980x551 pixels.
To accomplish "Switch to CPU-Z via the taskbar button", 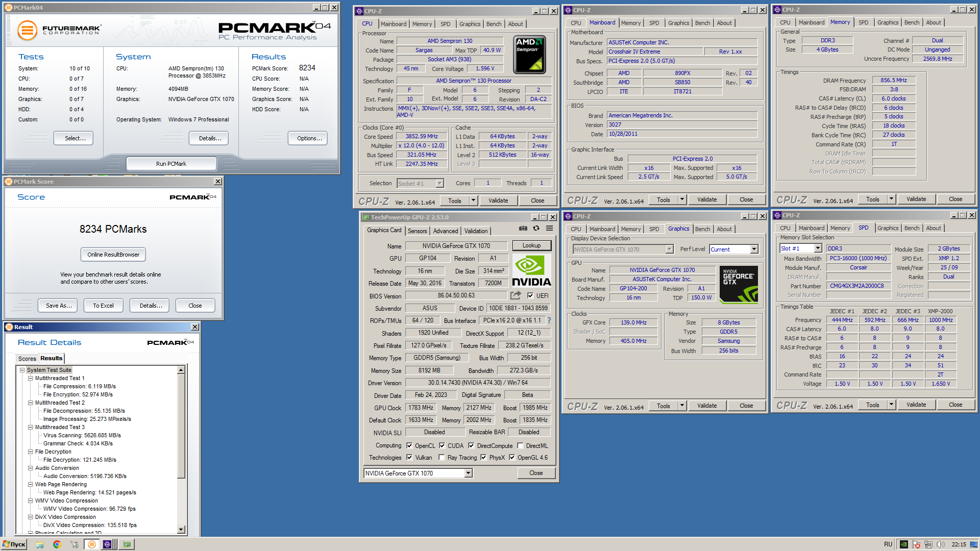I will (107, 544).
